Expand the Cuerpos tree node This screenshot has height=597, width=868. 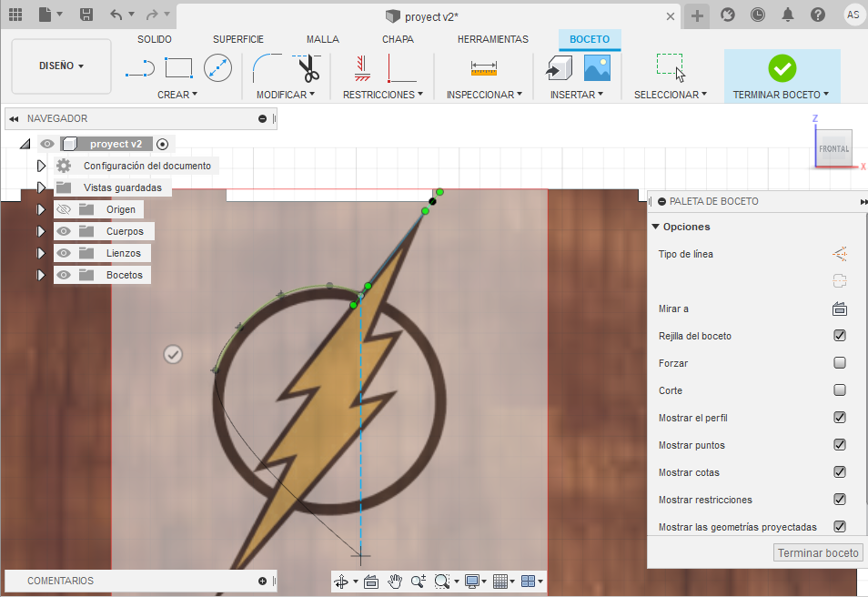(41, 231)
